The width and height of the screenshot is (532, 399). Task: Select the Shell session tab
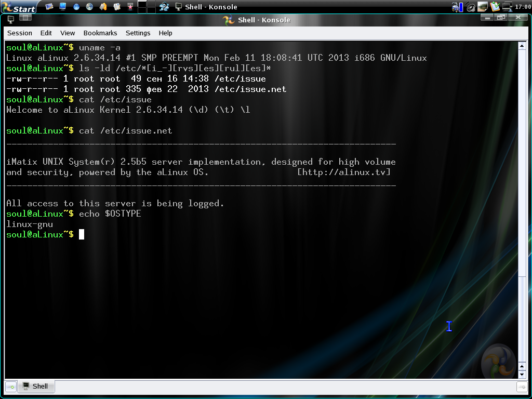click(x=35, y=386)
